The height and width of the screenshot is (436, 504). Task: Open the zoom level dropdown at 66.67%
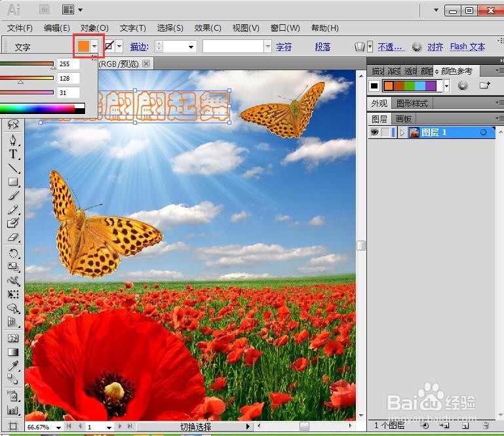(58, 427)
